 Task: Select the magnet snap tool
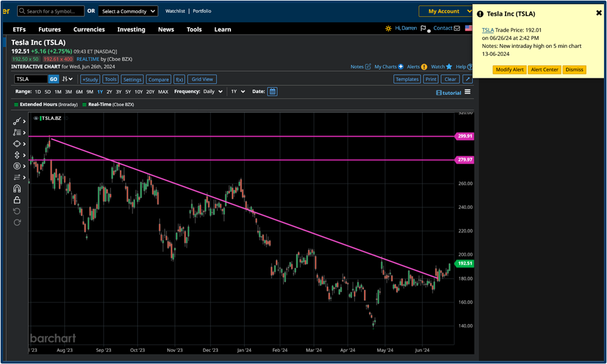[17, 188]
